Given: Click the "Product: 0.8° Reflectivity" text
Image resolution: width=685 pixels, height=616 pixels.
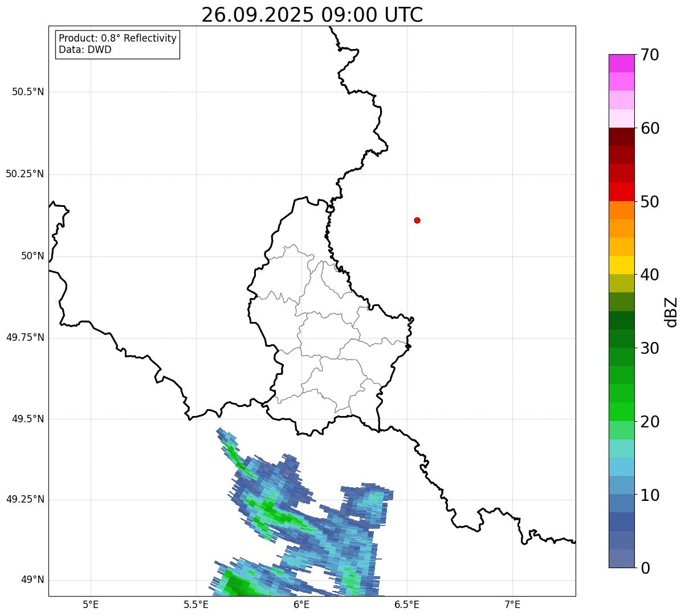Looking at the screenshot, I should click(118, 38).
